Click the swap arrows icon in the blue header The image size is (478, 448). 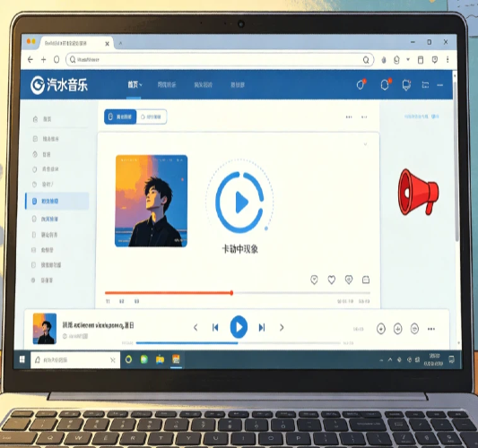point(425,85)
